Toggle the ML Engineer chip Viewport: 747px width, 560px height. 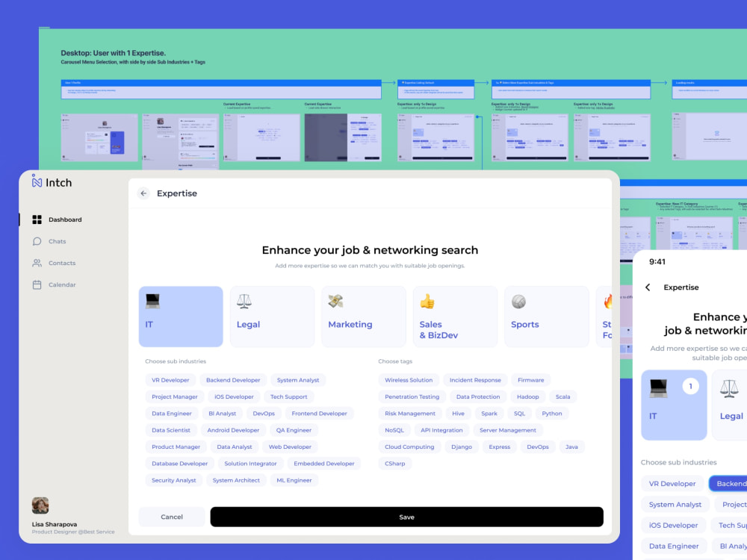point(294,480)
